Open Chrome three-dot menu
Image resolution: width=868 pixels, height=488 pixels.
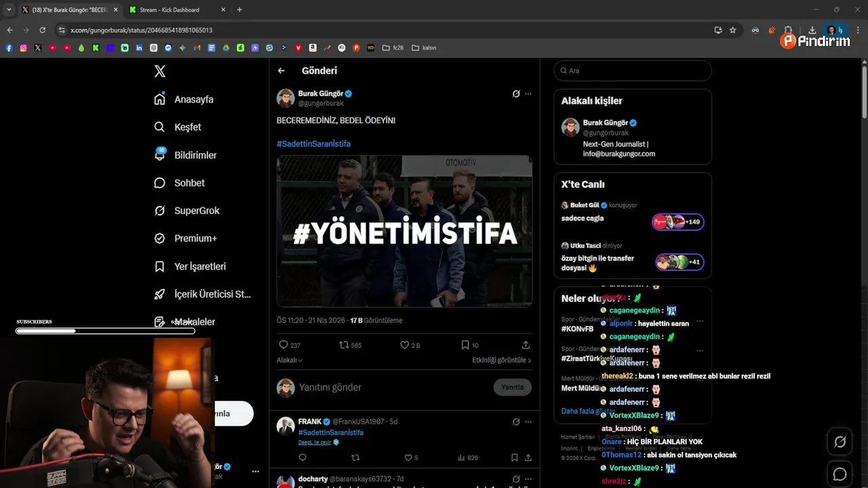click(859, 30)
